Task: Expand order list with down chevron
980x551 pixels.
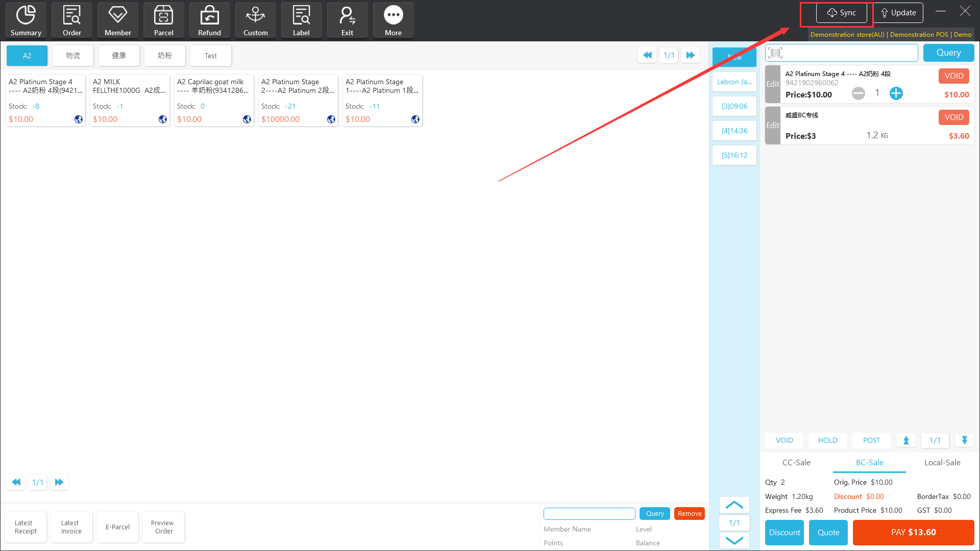Action: [734, 540]
